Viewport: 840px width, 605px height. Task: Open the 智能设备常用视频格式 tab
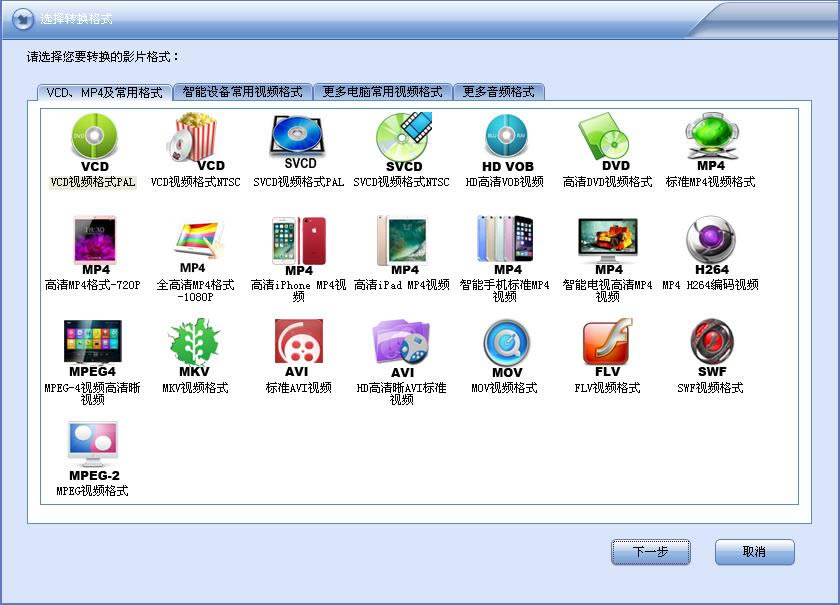(243, 92)
